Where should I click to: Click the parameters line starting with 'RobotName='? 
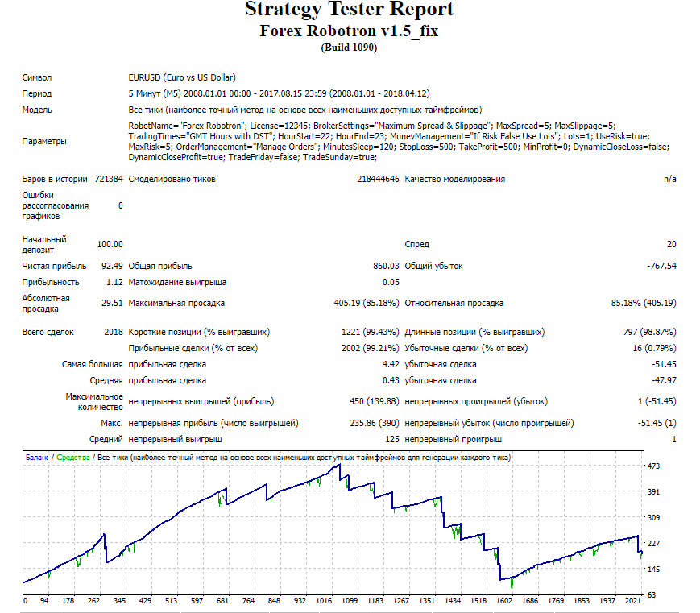pyautogui.click(x=372, y=126)
